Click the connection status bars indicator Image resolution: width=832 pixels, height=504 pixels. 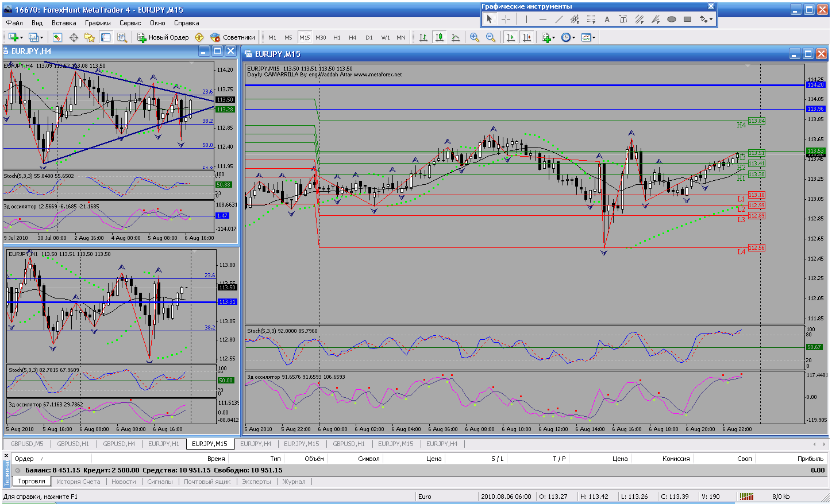[746, 497]
